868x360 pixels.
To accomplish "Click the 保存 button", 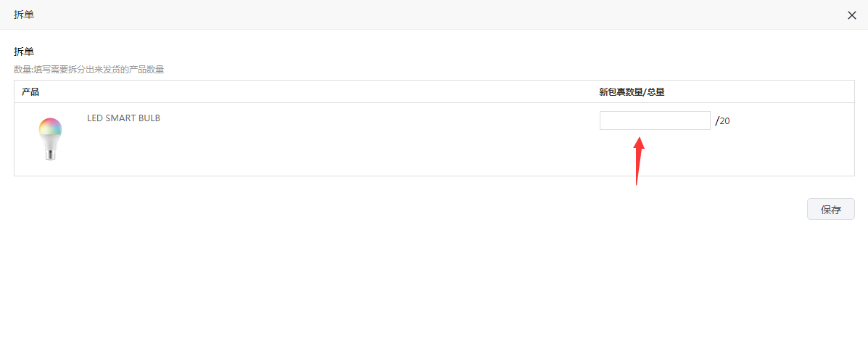I will pos(831,209).
